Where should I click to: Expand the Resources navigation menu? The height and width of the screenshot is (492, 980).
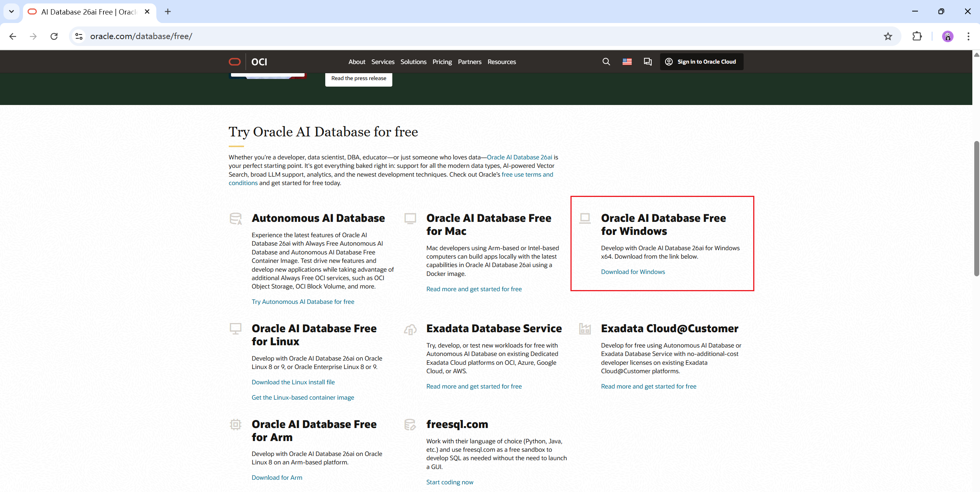[x=501, y=62]
